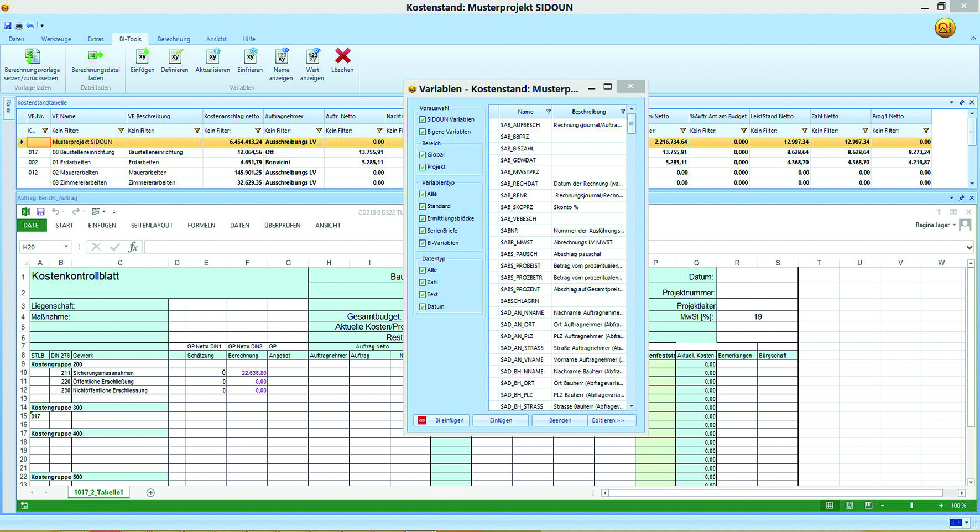Select the 1017_2_Tabelle1 sheet tab
The image size is (980, 532).
[x=98, y=492]
